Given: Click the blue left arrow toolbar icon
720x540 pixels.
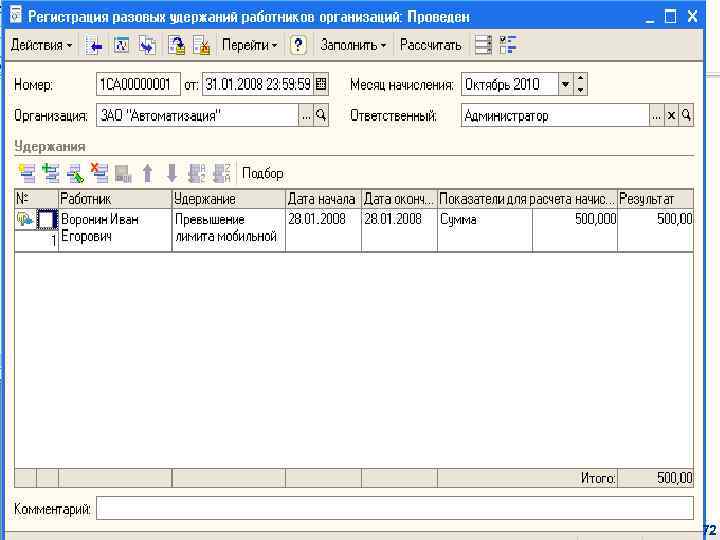Looking at the screenshot, I should 95,45.
